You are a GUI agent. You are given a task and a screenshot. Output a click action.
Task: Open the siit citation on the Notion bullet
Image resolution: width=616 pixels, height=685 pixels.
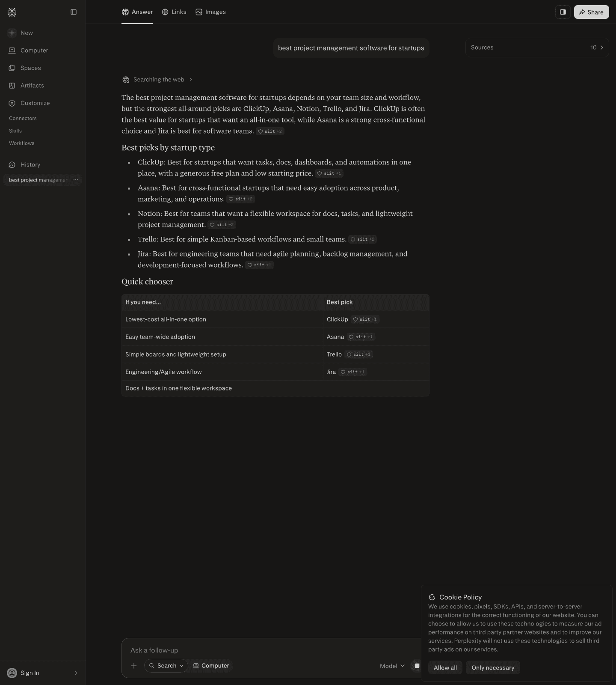click(x=222, y=225)
